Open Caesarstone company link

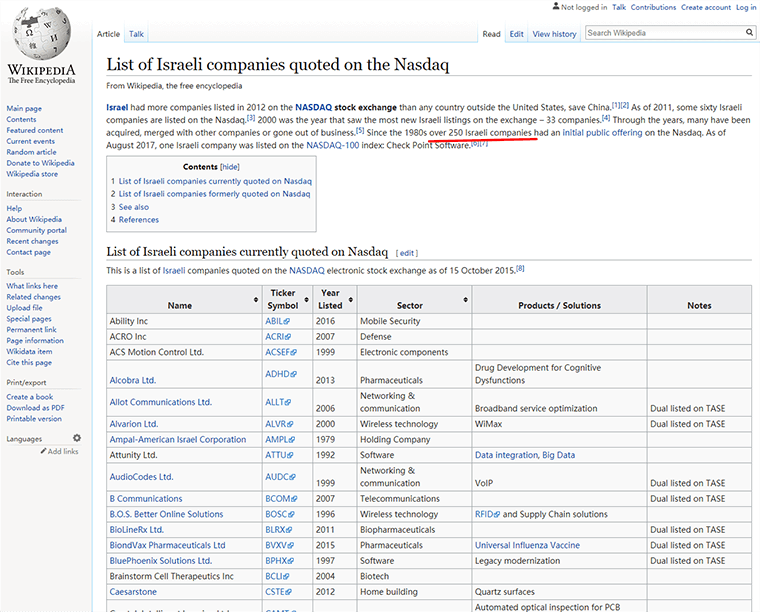133,592
